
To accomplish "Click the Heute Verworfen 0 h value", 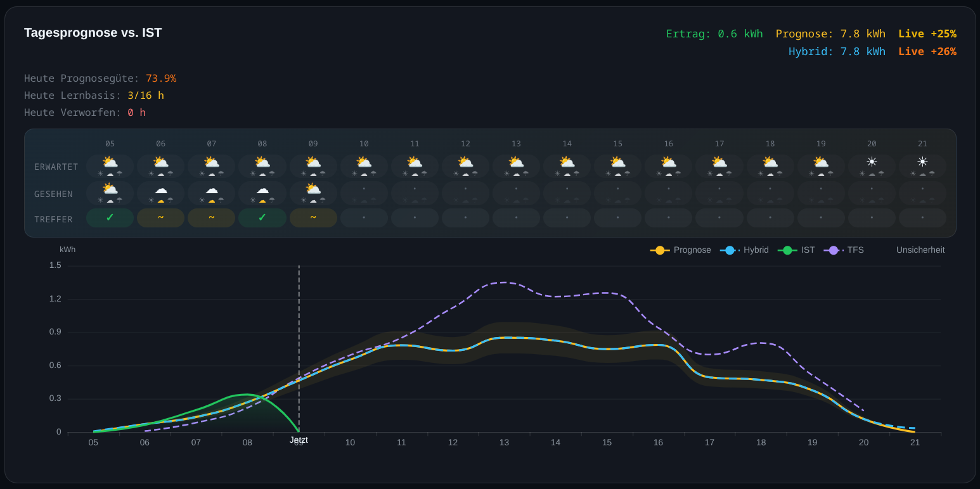I will 136,112.
